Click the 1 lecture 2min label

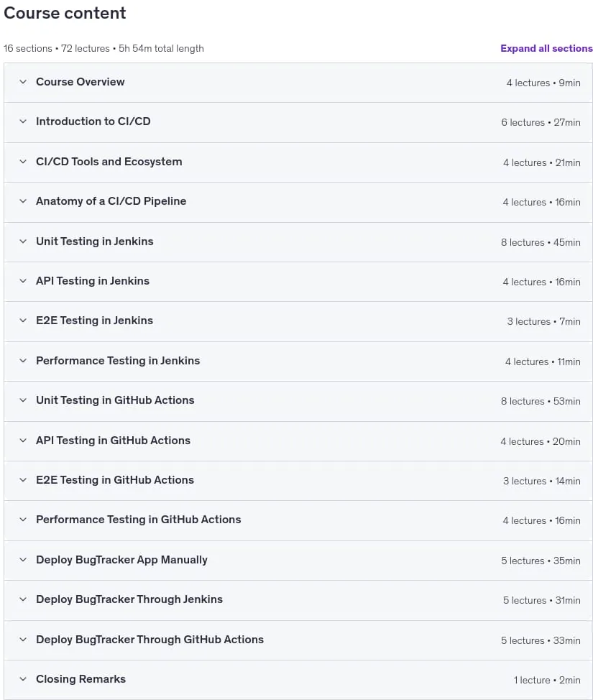(546, 681)
